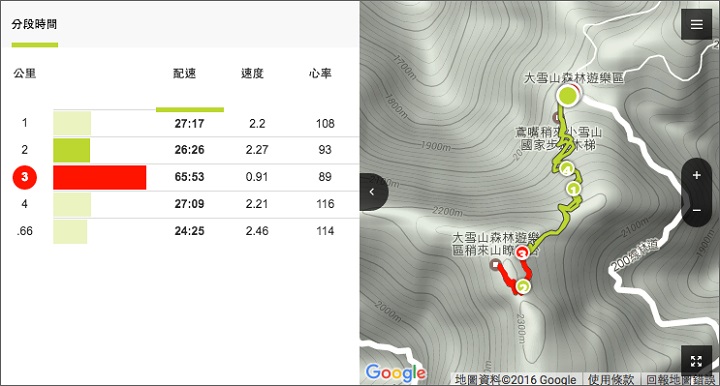This screenshot has width=720, height=386.
Task: Click the pale bar for kilometer 4
Action: (72, 204)
